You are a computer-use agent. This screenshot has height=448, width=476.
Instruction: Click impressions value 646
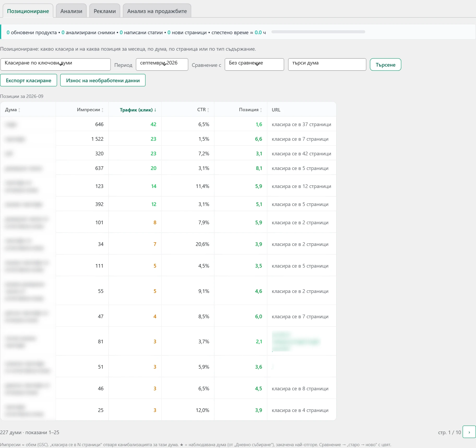point(99,124)
